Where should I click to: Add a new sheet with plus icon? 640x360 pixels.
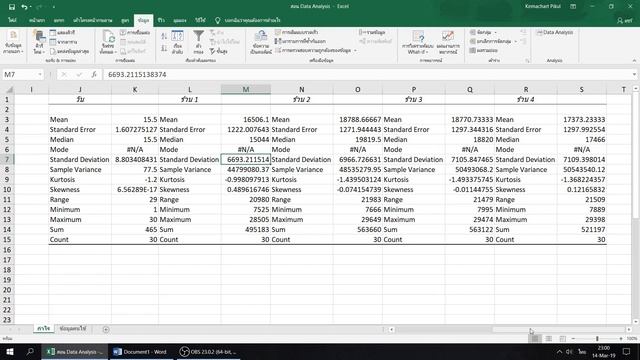[106, 329]
